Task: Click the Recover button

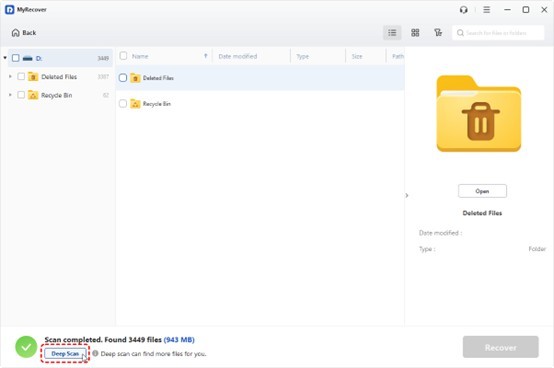Action: click(501, 347)
